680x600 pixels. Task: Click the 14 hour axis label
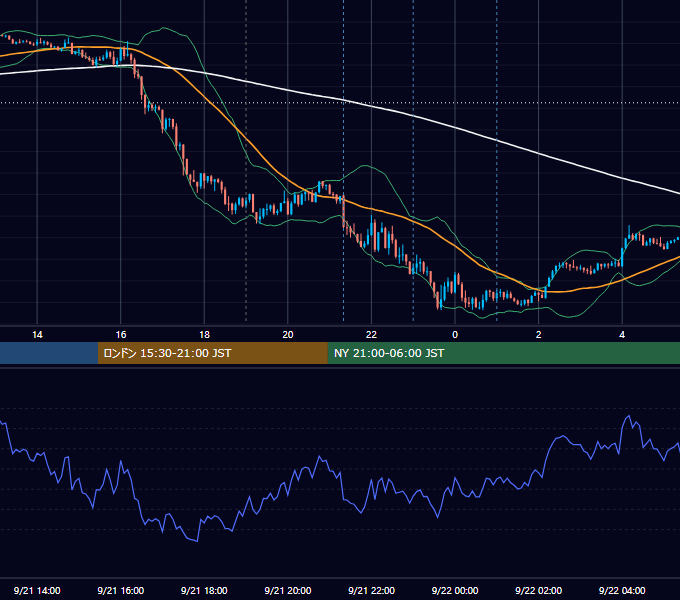(x=37, y=335)
